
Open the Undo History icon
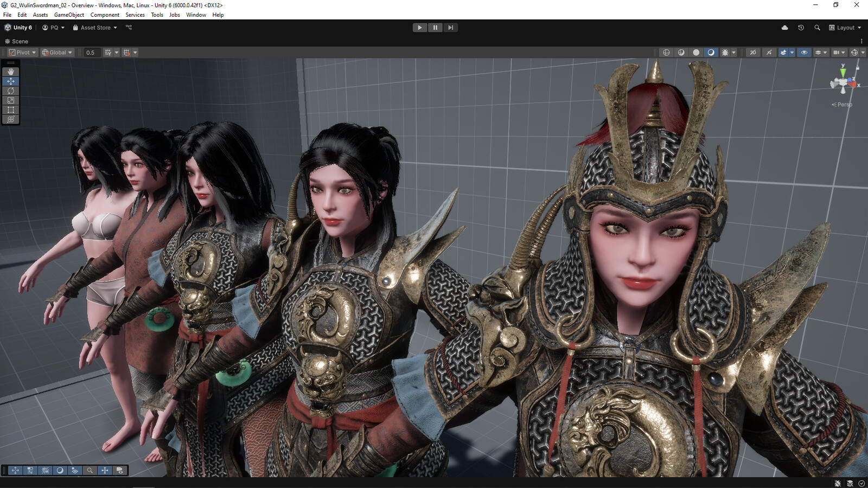[x=801, y=28]
